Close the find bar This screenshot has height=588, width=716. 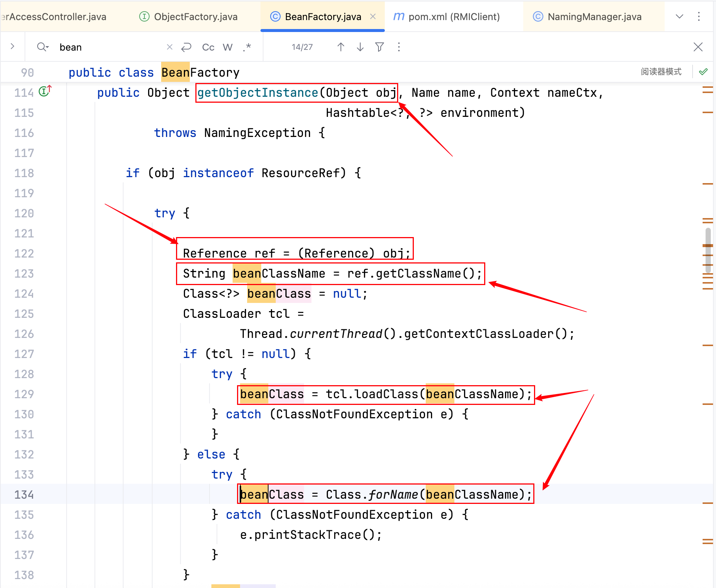coord(698,47)
